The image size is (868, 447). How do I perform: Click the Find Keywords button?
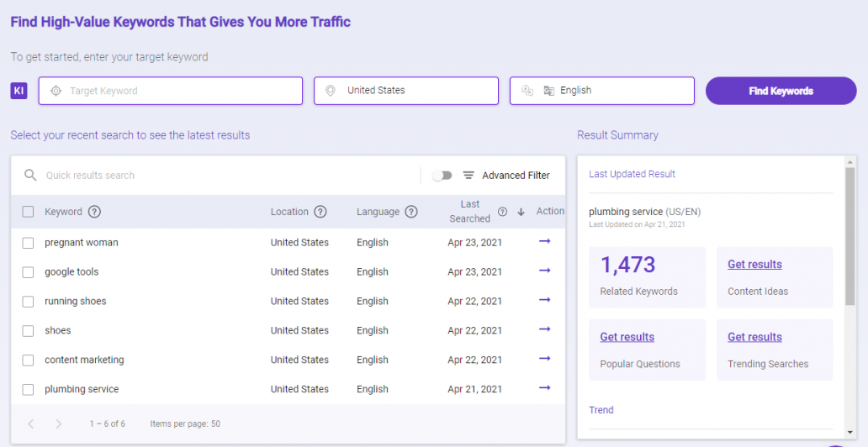point(781,91)
